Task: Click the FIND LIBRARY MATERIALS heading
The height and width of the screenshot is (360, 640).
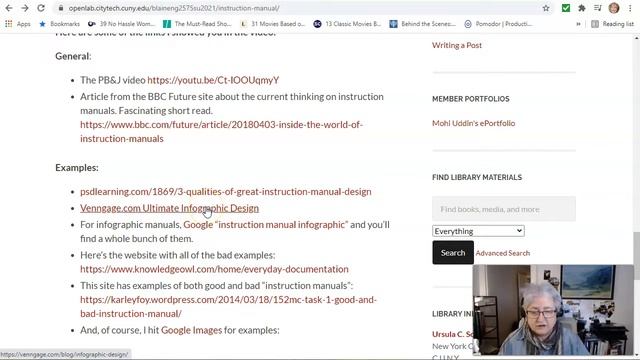Action: coord(477,177)
